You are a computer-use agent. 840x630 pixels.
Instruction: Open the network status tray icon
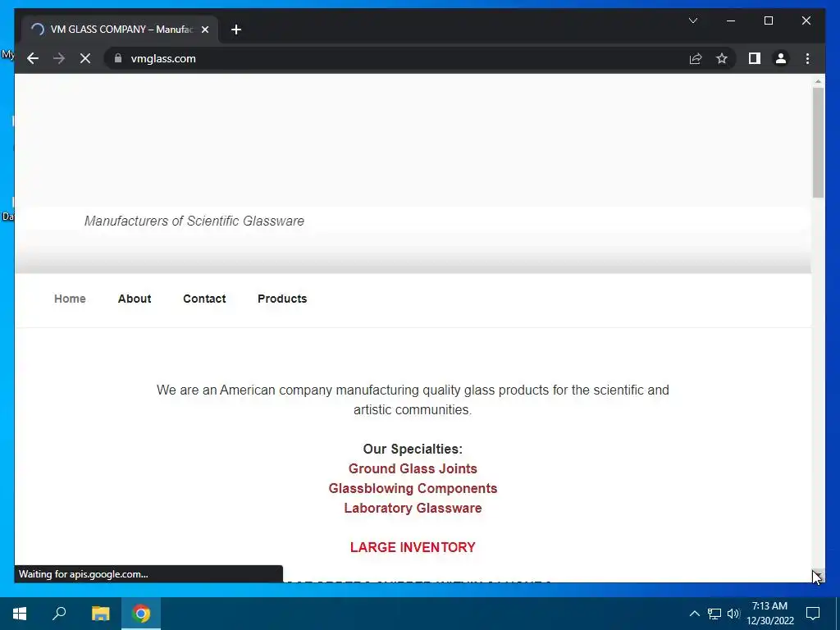[x=714, y=614]
